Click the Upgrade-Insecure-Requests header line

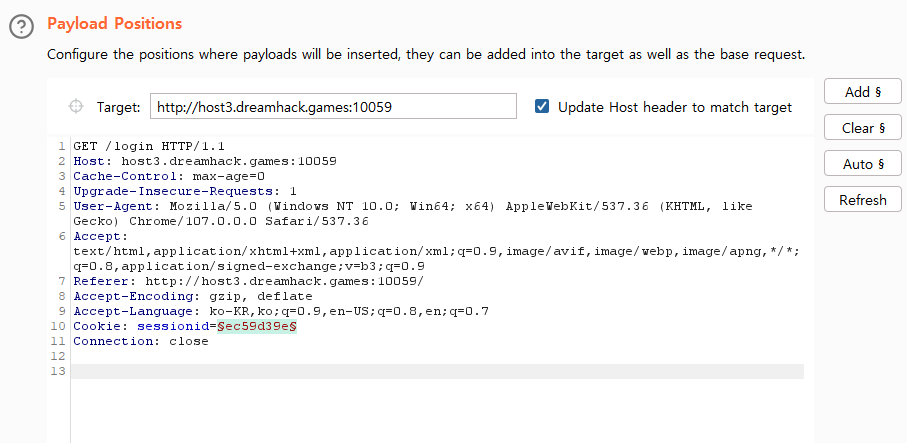coord(185,191)
